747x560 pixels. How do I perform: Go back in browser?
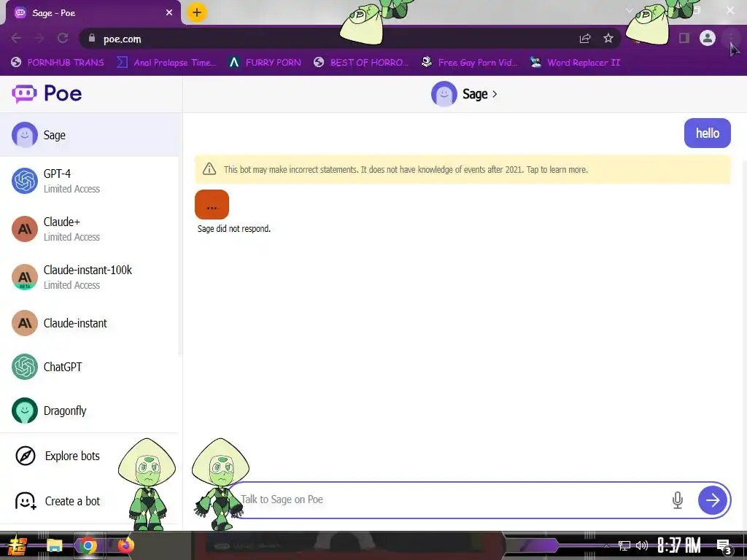pos(16,39)
